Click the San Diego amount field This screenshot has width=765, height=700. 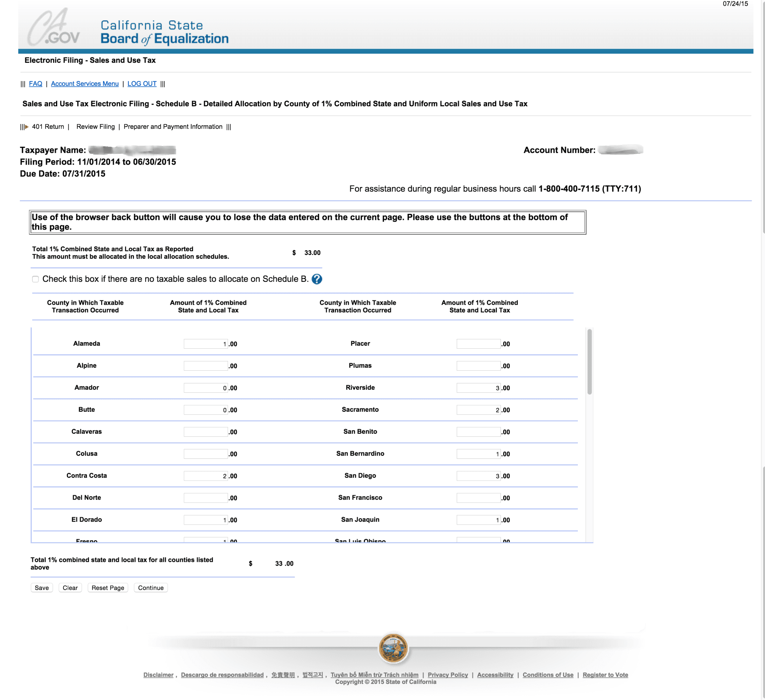pos(478,476)
